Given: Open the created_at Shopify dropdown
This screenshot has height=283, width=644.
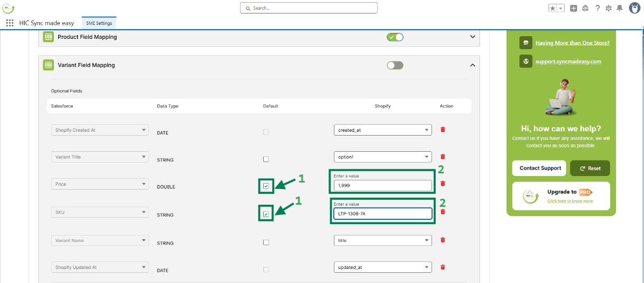Looking at the screenshot, I should click(x=383, y=130).
